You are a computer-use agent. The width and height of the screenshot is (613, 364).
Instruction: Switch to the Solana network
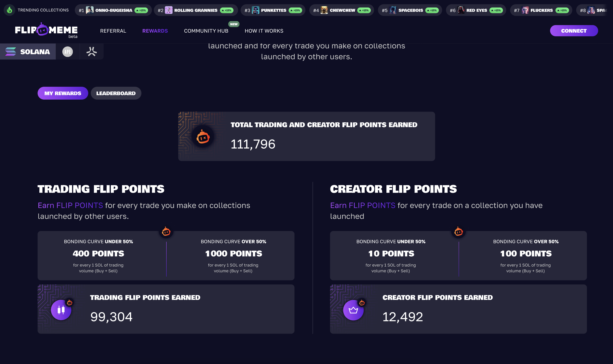28,52
